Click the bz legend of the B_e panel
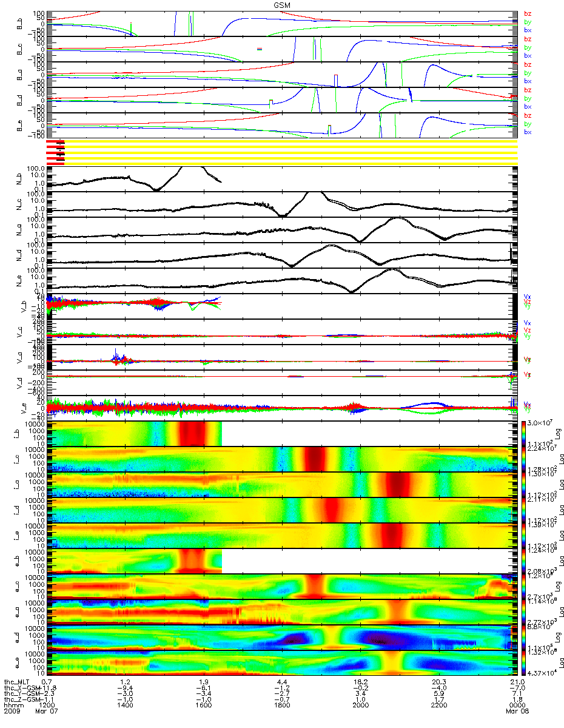This screenshot has height=728, width=564. (527, 115)
